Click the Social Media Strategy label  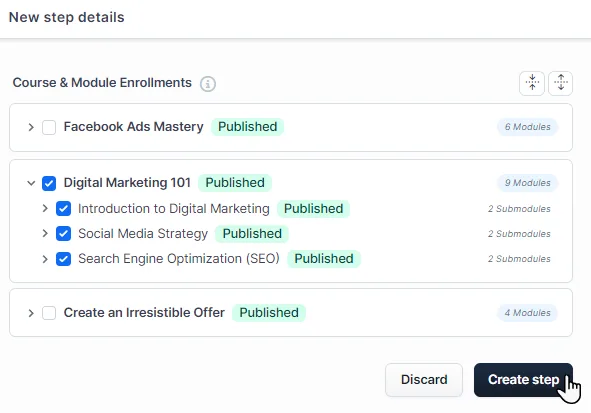pyautogui.click(x=143, y=234)
